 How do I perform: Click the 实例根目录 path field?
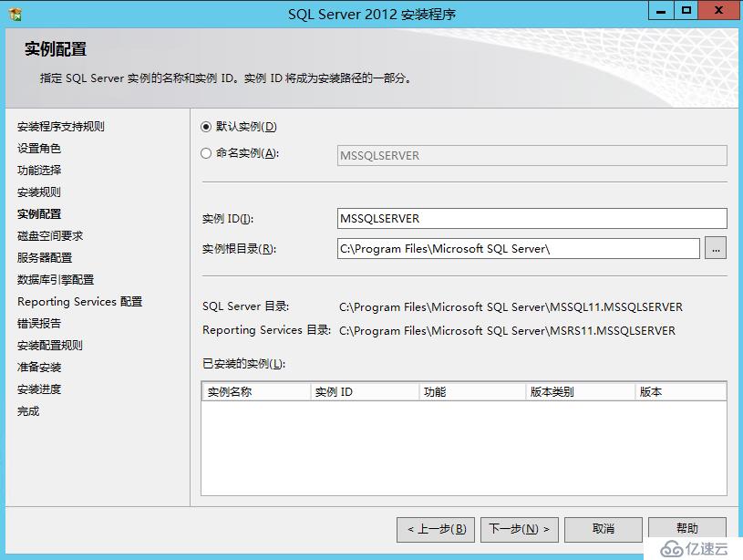coord(518,248)
